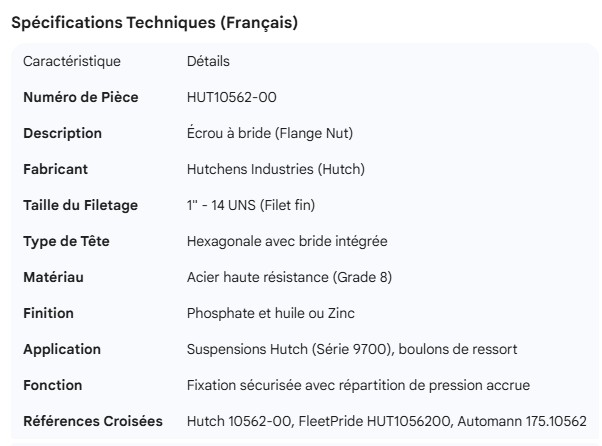Viewport: 602px width, 446px height.
Task: Click the Références Croisées row label
Action: (93, 421)
